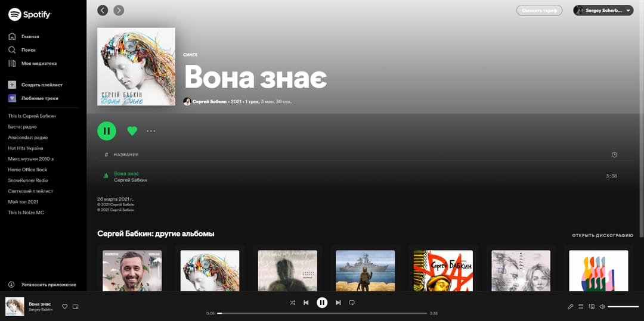The height and width of the screenshot is (321, 644).
Task: Open Микс музыки 2010-х playlist
Action: point(31,158)
